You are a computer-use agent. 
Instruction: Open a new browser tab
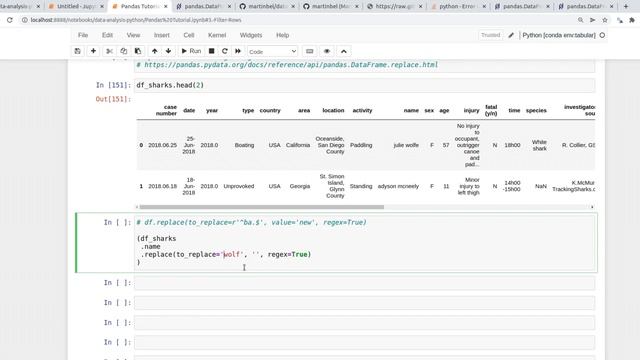pos(626,6)
